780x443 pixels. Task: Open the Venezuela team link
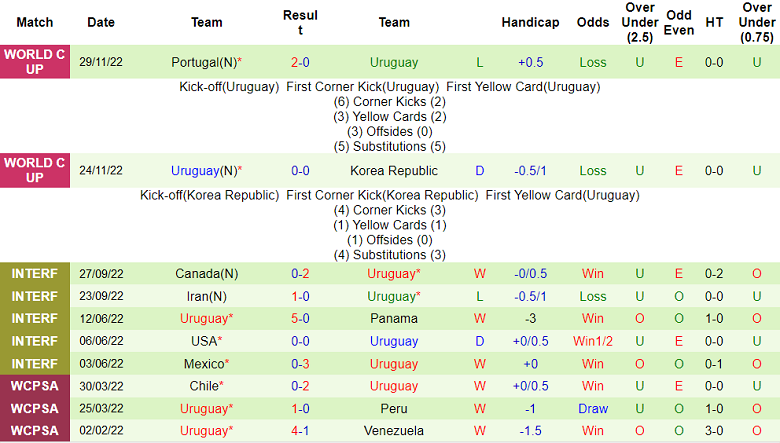pos(394,432)
